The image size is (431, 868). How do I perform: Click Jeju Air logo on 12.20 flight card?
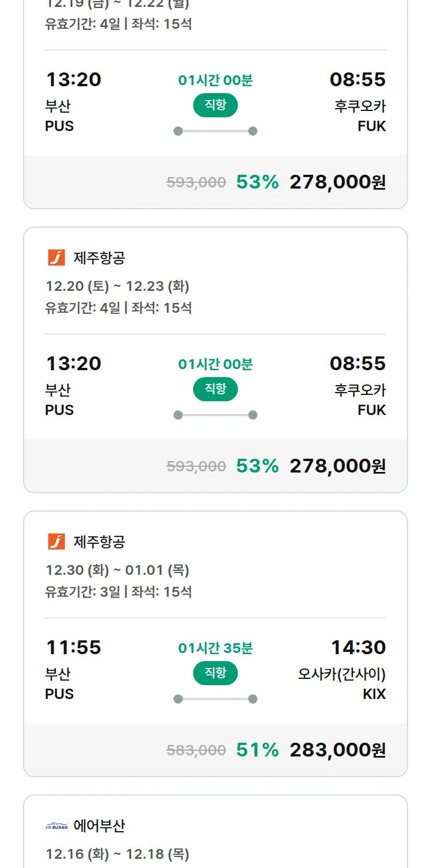click(x=56, y=258)
